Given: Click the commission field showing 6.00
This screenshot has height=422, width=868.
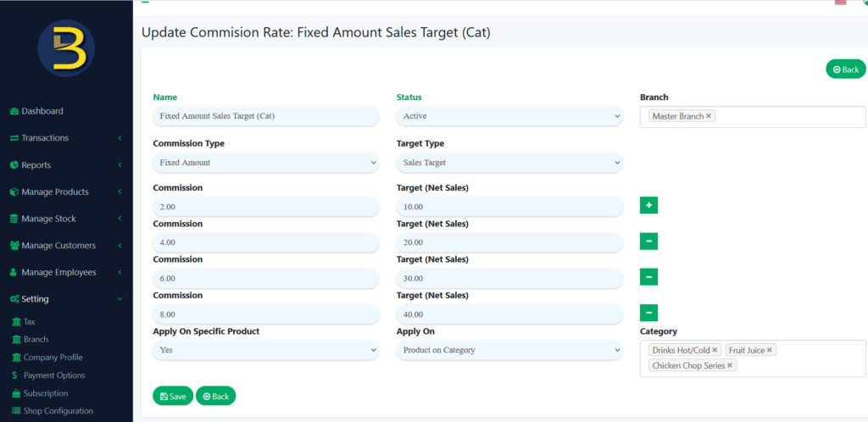Looking at the screenshot, I should (x=265, y=278).
